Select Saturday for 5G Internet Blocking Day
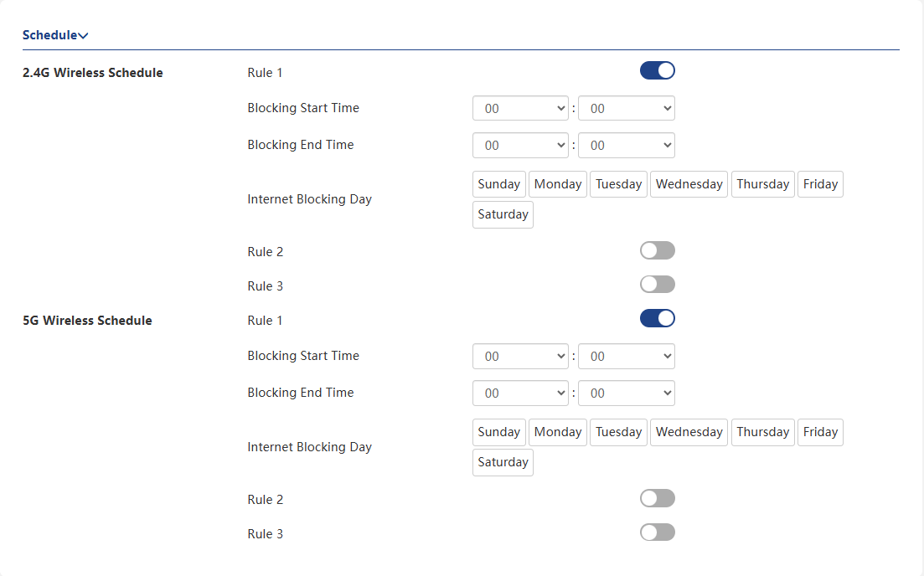Viewport: 924px width, 576px height. 503,462
